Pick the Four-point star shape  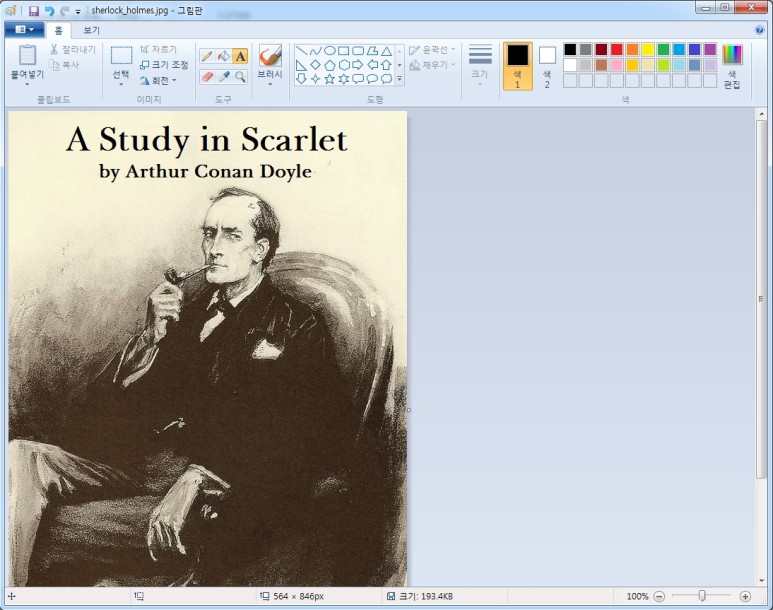pos(316,79)
